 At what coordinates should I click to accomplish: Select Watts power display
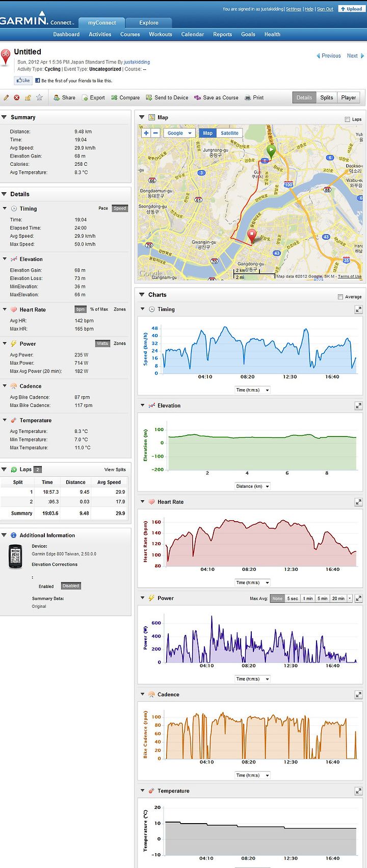(x=102, y=343)
